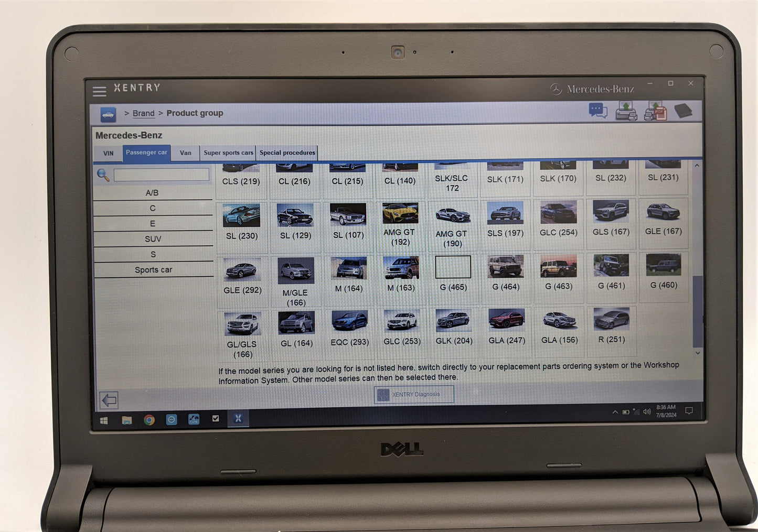Open the black manual book icon
Viewport: 758px width, 532px height.
click(683, 111)
